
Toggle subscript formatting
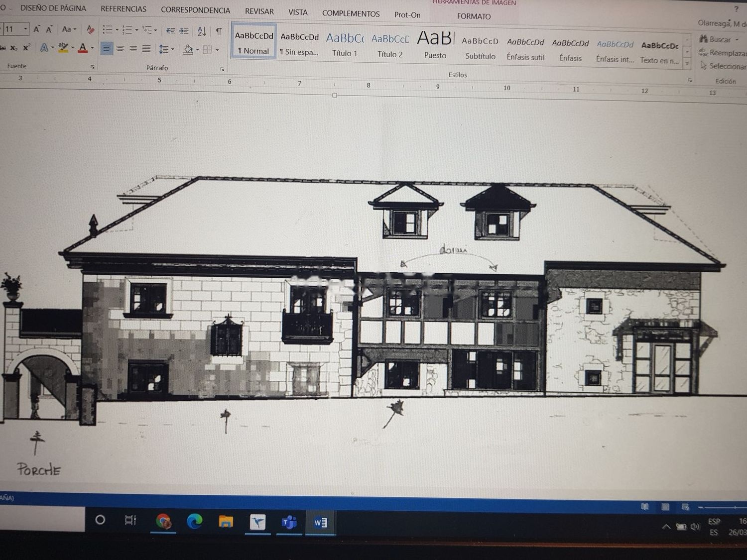pyautogui.click(x=13, y=48)
